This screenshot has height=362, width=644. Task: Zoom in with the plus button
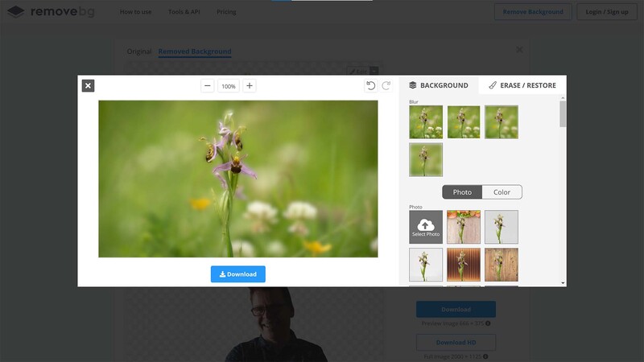click(x=250, y=86)
